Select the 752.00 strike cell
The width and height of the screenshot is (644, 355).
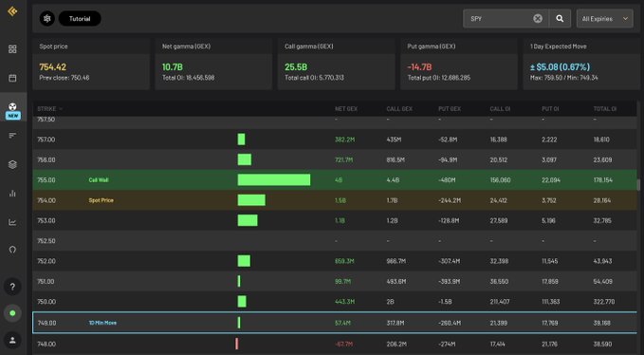pos(46,261)
